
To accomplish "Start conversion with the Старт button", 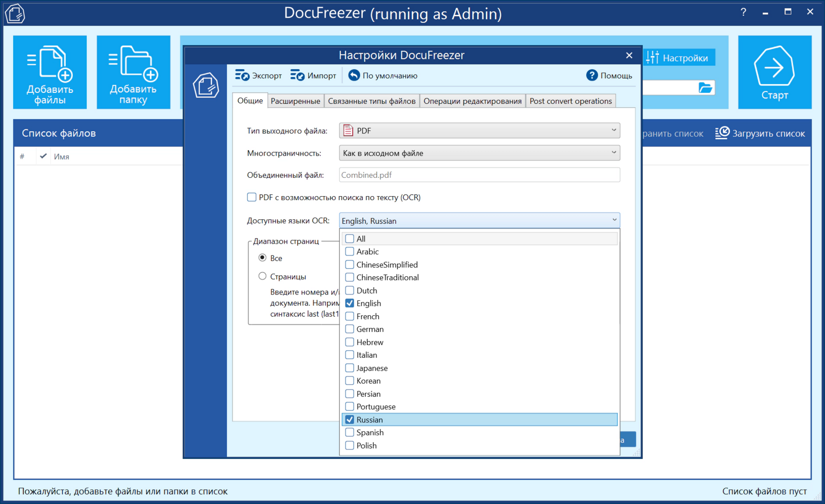I will tap(775, 72).
